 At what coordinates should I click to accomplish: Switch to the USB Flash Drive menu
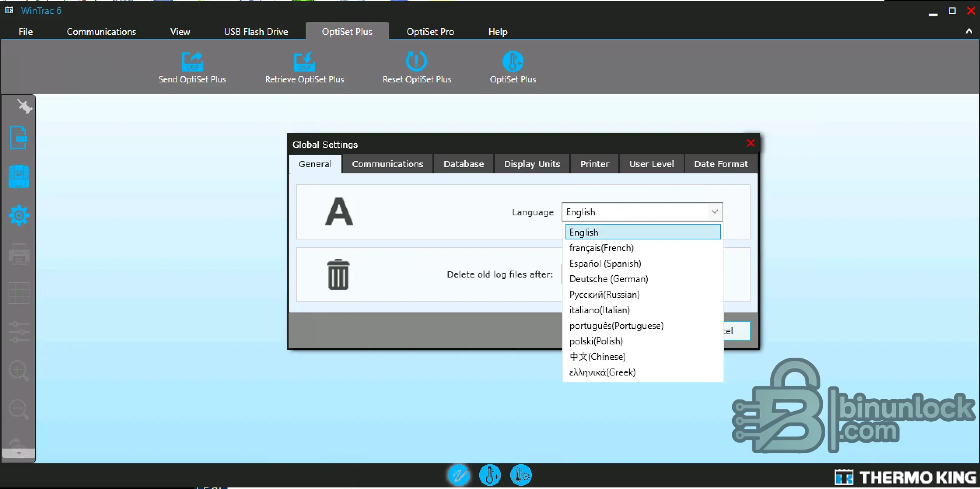tap(256, 31)
